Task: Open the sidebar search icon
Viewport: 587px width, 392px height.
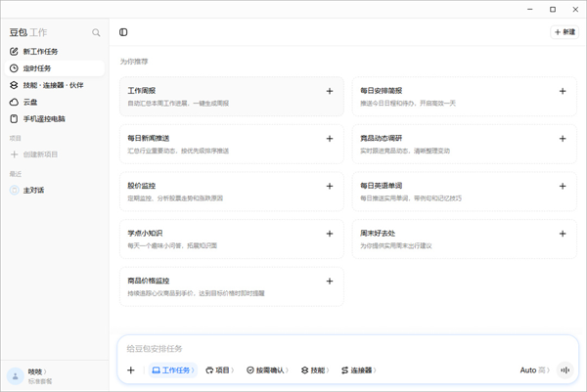Action: (96, 32)
